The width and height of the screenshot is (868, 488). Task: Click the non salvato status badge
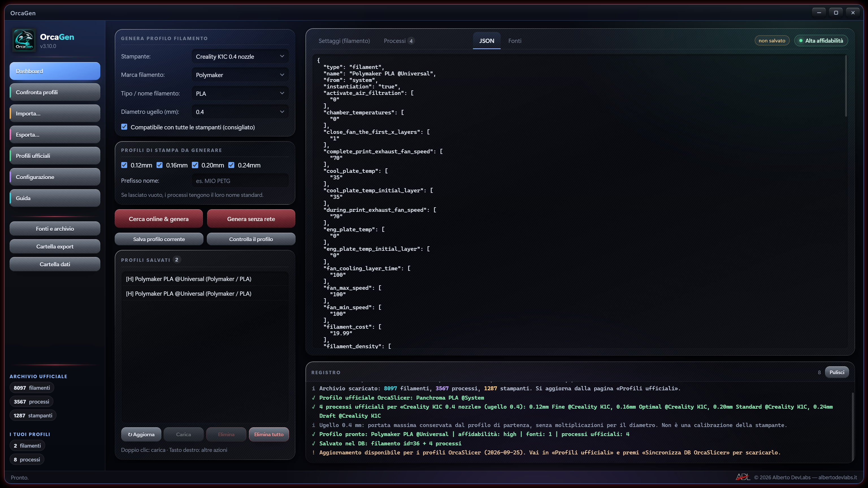pos(772,41)
